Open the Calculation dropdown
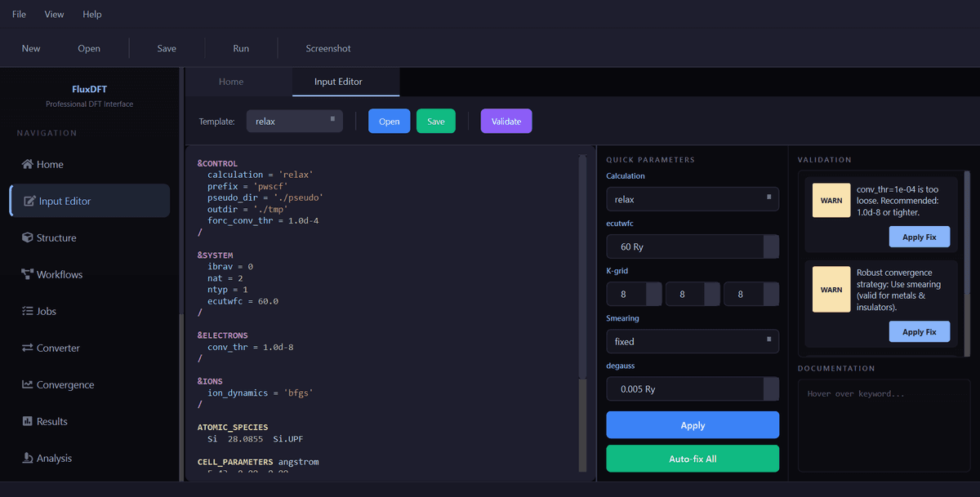The height and width of the screenshot is (497, 980). point(692,199)
